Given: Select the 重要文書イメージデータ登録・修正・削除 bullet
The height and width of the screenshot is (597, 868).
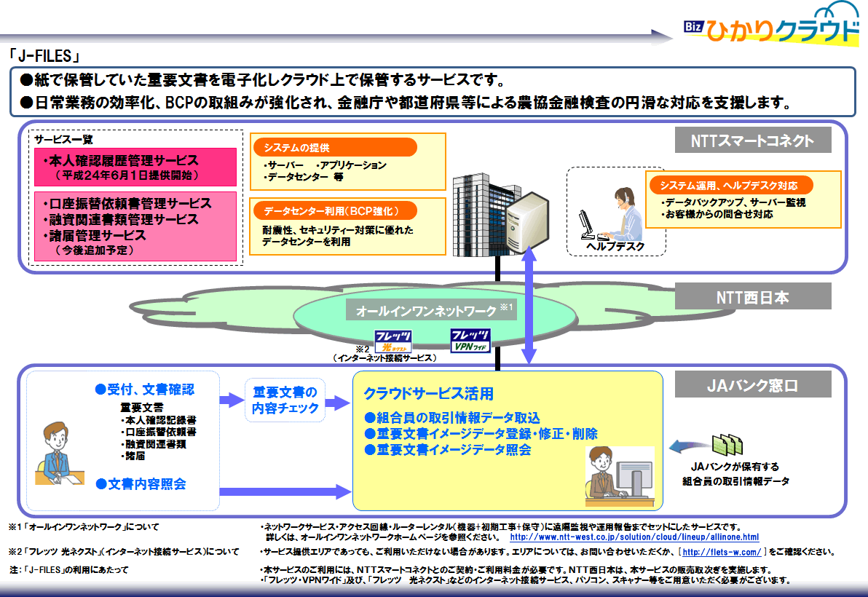Looking at the screenshot, I should (x=481, y=434).
